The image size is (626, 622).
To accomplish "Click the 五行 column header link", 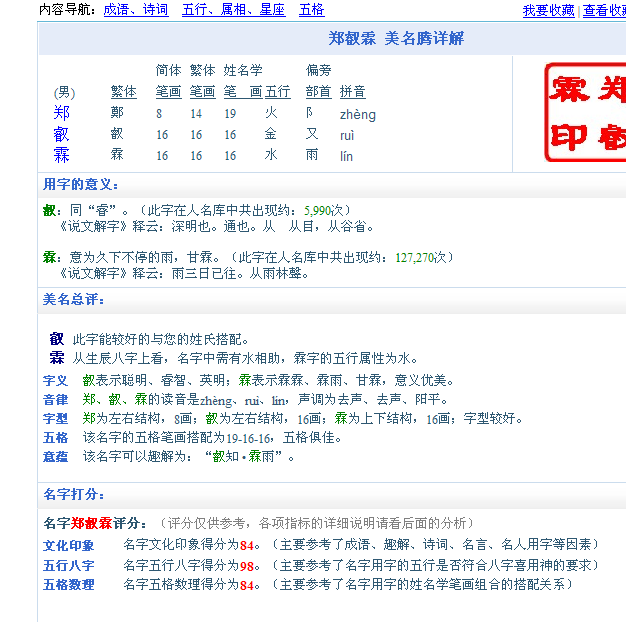I will coord(277,92).
